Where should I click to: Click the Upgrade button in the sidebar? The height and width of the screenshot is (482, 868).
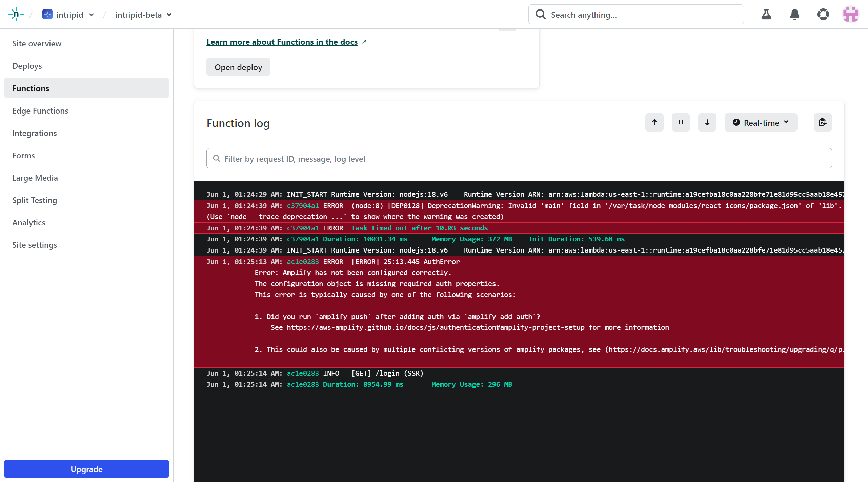86,469
